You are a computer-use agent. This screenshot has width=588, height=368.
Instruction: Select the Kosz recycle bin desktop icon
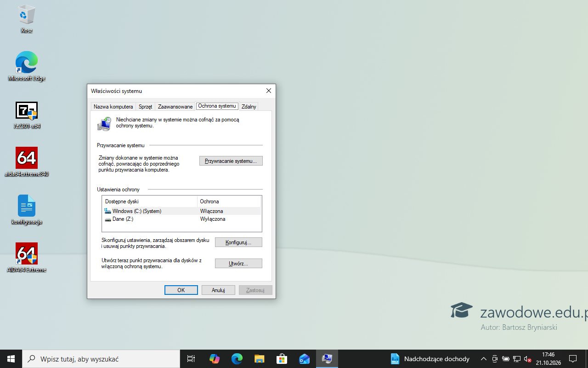point(27,19)
